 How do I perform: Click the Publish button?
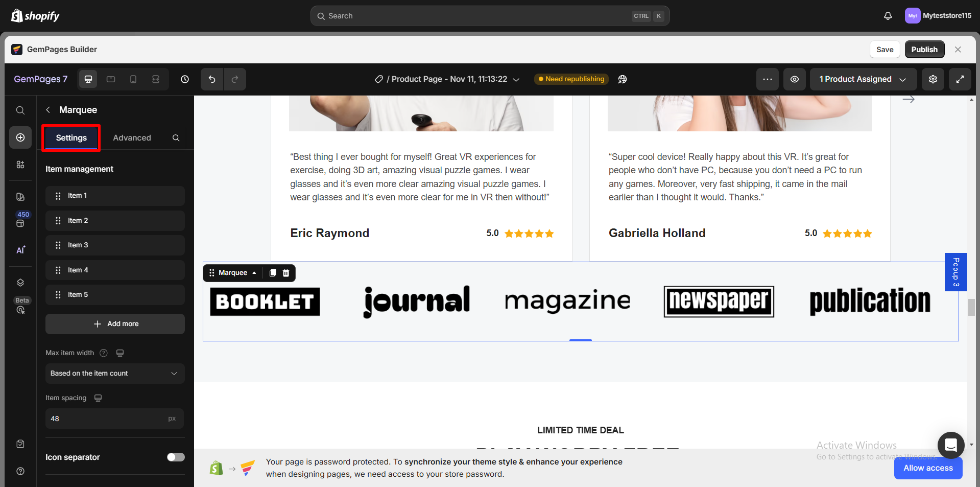click(x=924, y=49)
